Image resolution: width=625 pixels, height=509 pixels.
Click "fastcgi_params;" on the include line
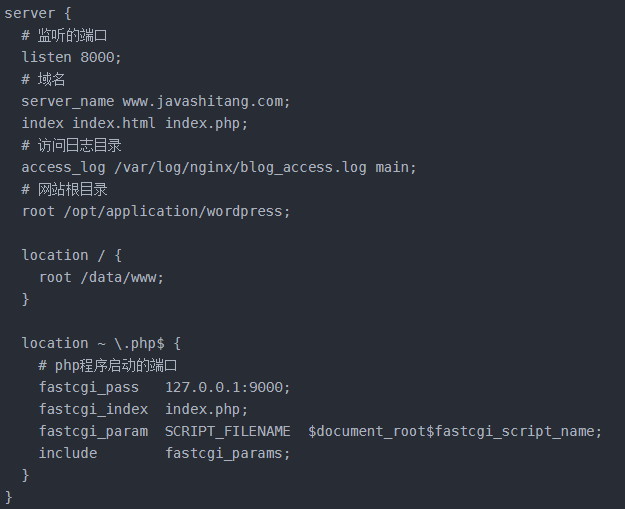(227, 453)
